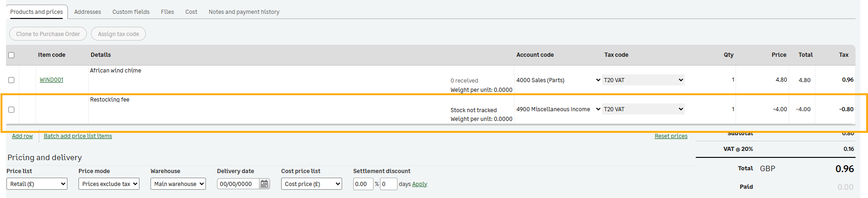The image size is (868, 198).
Task: Click the price -4.00 in Restocking fee row
Action: [x=780, y=109]
